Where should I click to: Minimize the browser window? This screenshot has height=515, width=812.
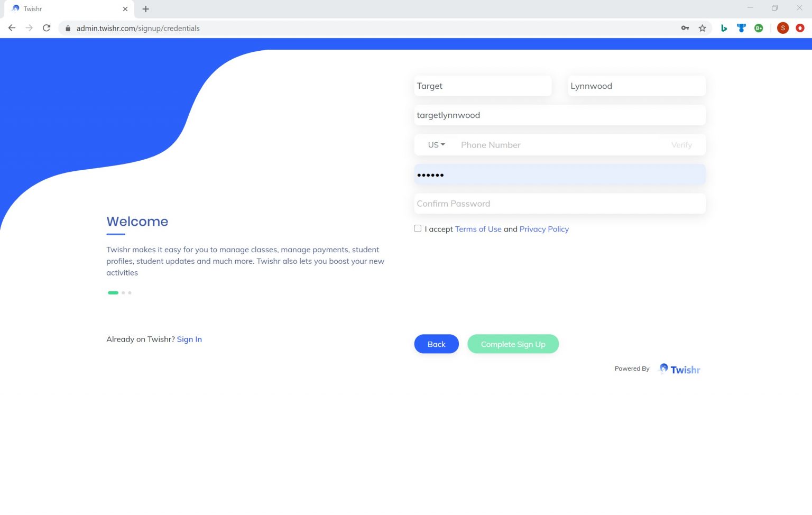pos(750,8)
